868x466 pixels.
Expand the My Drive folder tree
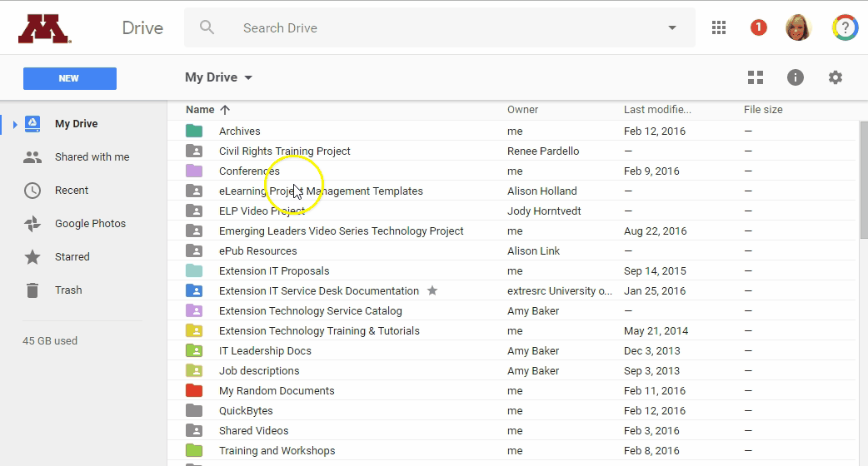pyautogui.click(x=14, y=124)
